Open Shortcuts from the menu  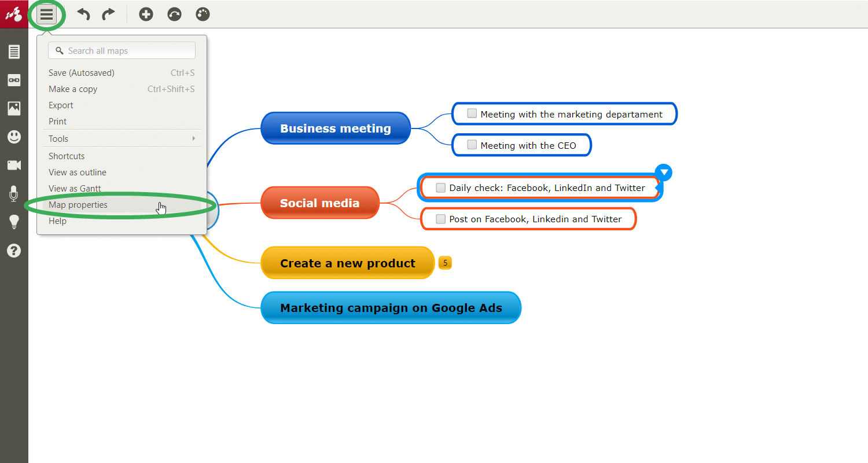click(x=122, y=156)
